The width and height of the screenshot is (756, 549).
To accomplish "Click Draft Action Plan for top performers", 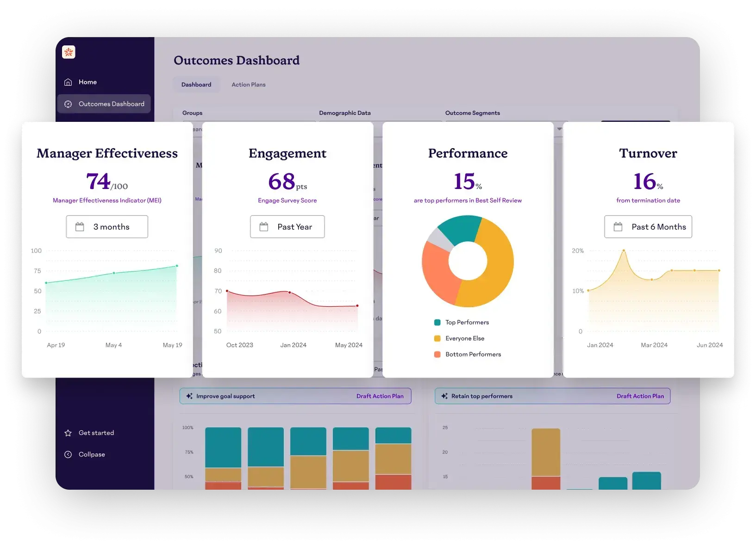I will (x=640, y=396).
